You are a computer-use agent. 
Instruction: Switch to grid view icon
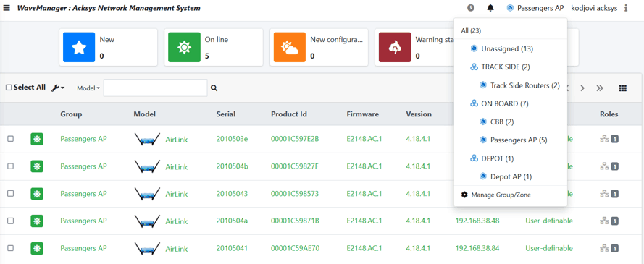(623, 88)
